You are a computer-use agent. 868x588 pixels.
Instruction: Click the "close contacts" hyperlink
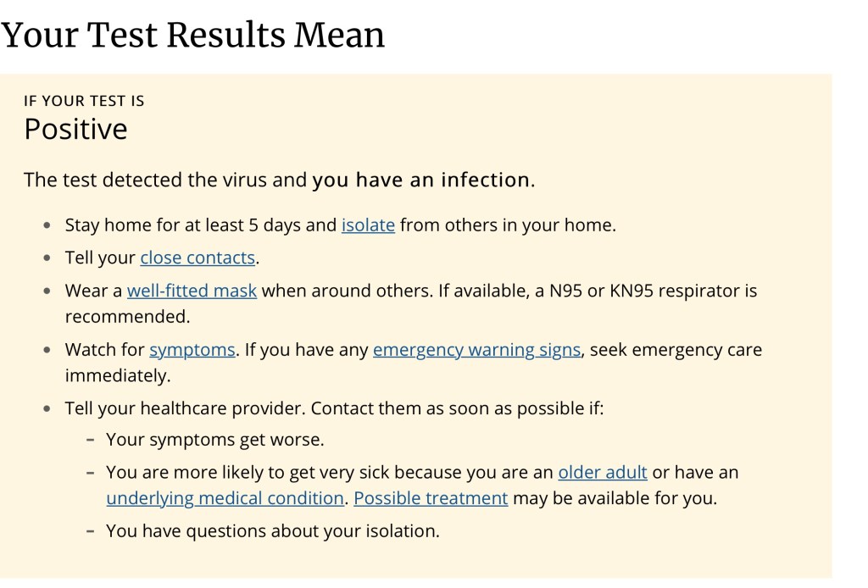(198, 258)
